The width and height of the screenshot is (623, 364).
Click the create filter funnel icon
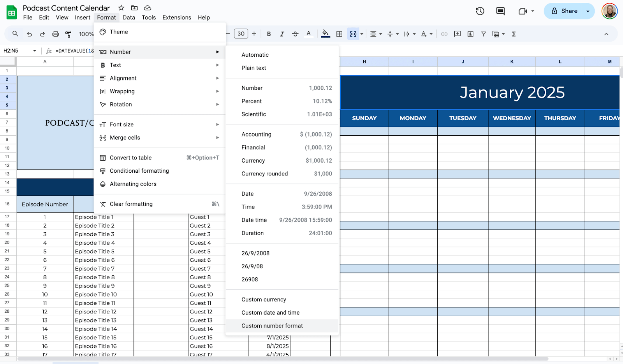point(483,34)
